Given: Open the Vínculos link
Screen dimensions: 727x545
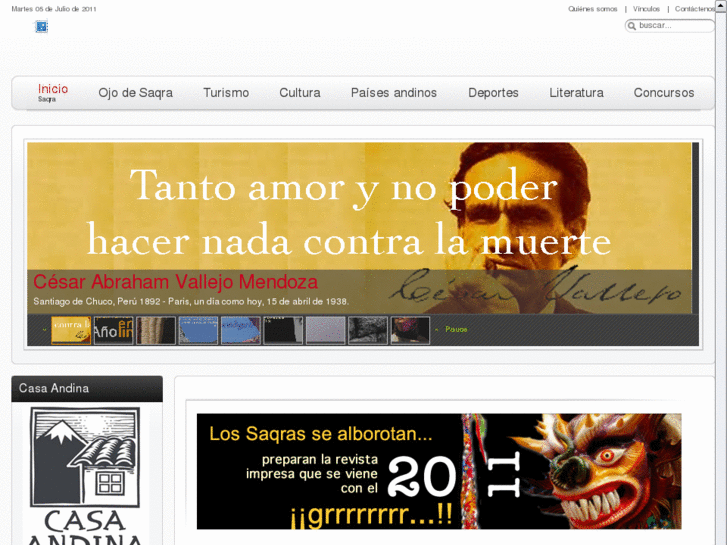Looking at the screenshot, I should (646, 9).
